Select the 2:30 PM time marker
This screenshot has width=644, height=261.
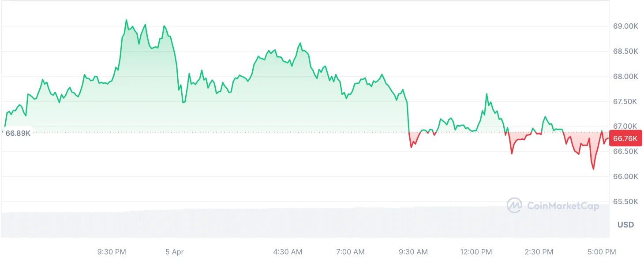539,252
